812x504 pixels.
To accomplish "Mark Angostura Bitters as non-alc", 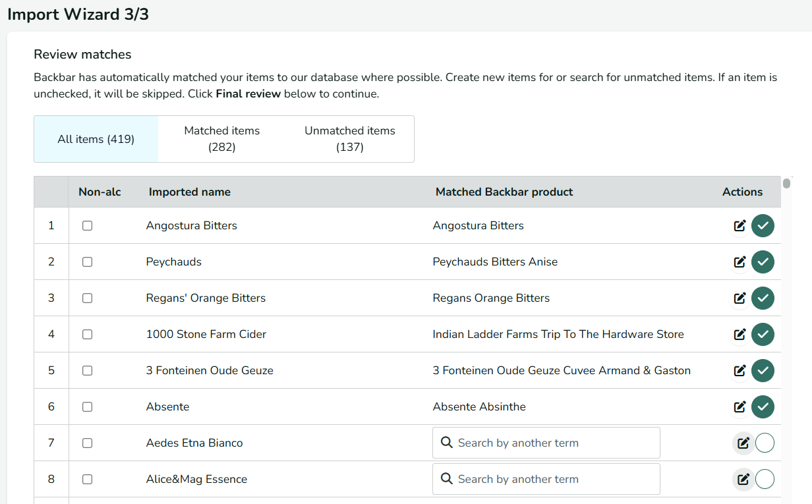I will point(87,226).
